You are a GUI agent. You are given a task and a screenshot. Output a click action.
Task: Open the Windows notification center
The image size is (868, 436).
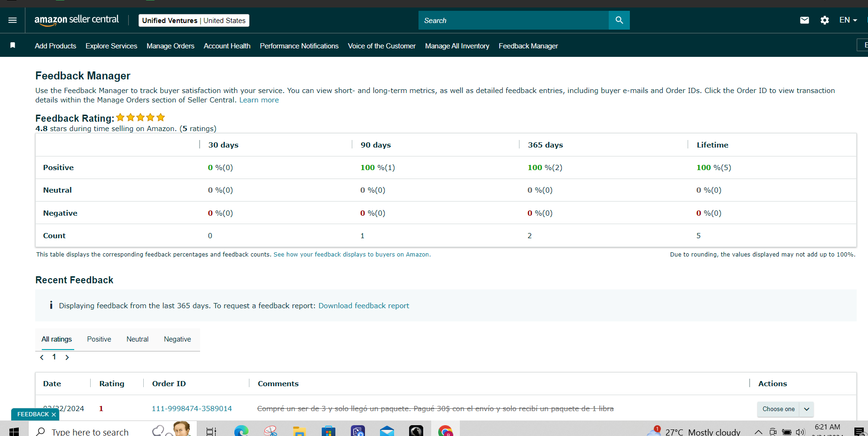859,431
